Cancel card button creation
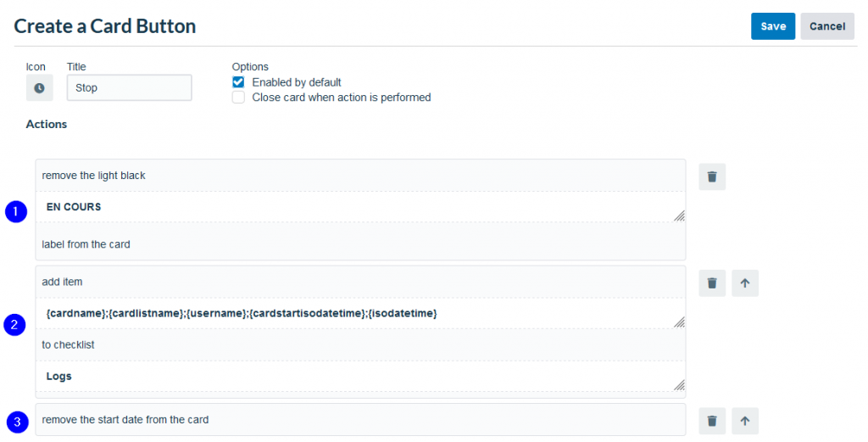This screenshot has width=868, height=442. (827, 26)
